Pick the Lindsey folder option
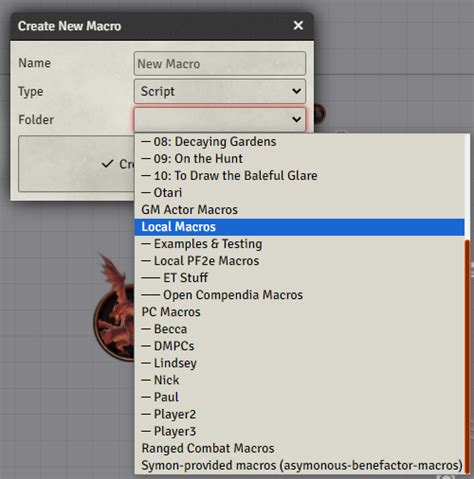The image size is (474, 479). 299,363
